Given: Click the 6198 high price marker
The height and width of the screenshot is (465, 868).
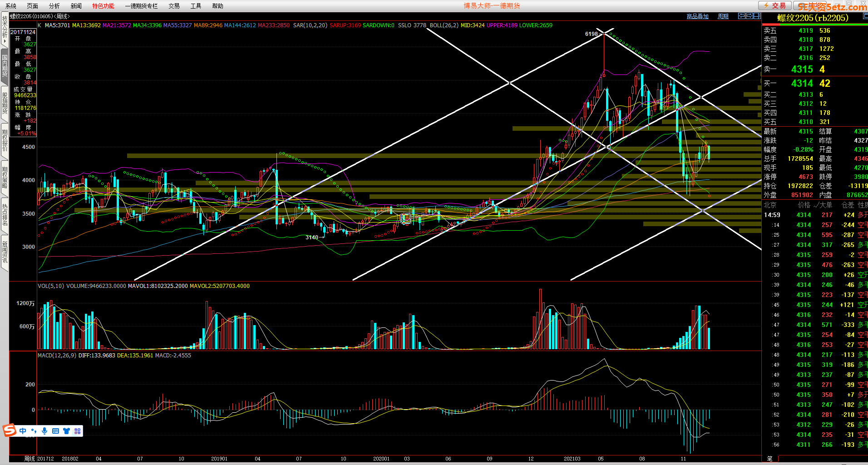Looking at the screenshot, I should [x=591, y=34].
